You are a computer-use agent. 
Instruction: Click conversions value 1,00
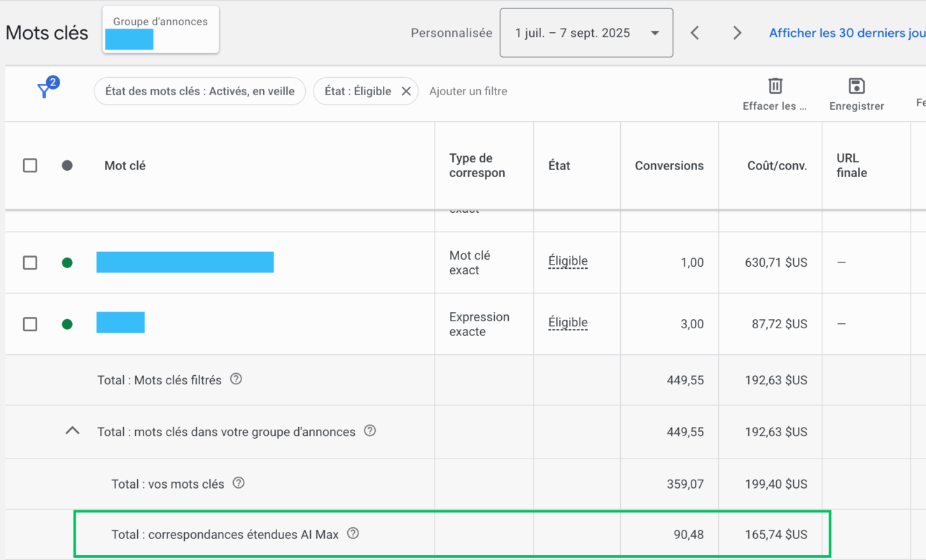(692, 262)
